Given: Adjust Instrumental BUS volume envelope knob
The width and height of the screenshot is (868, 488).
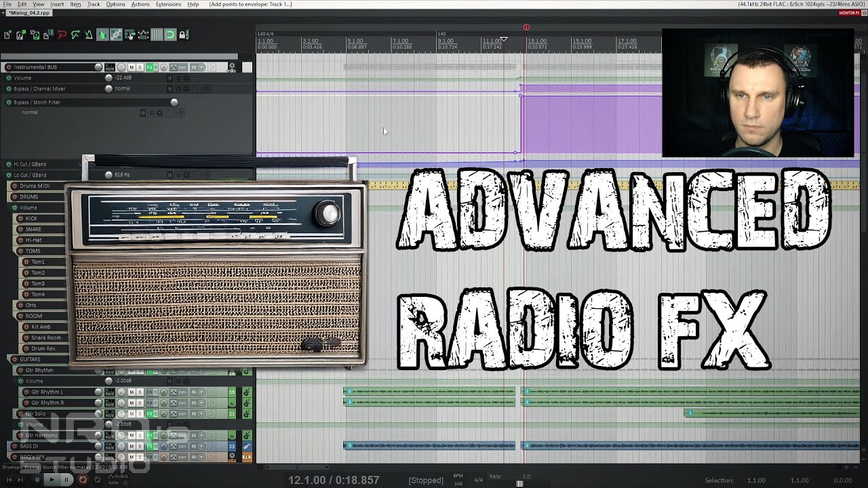Looking at the screenshot, I should click(x=108, y=78).
